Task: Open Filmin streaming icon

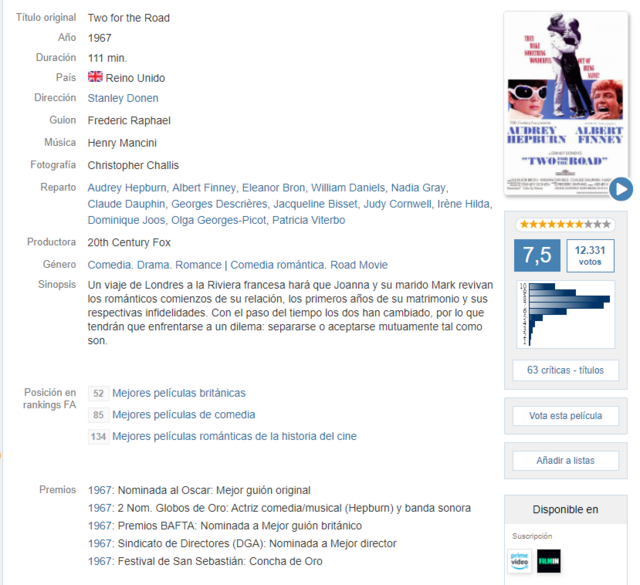Action: 549,561
